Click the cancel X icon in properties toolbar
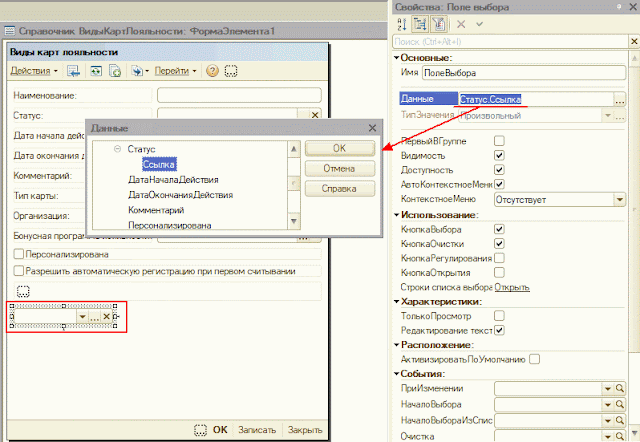Screen dimensions: 640x442 pyautogui.click(x=461, y=24)
